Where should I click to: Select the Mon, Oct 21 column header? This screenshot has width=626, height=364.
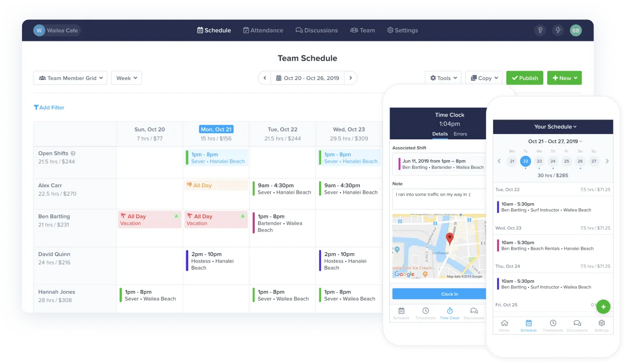tap(216, 129)
